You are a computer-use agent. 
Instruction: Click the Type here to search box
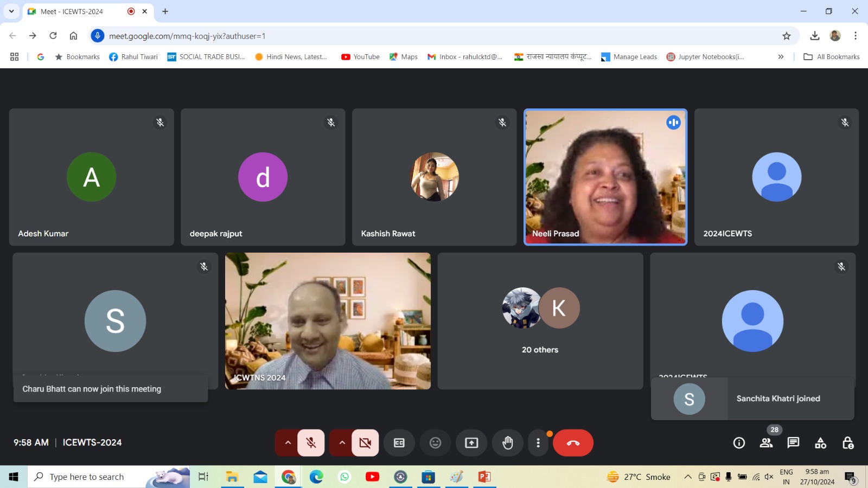click(108, 477)
